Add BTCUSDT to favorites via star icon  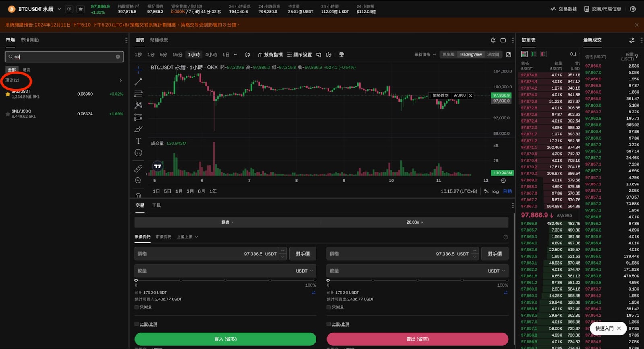[x=80, y=9]
